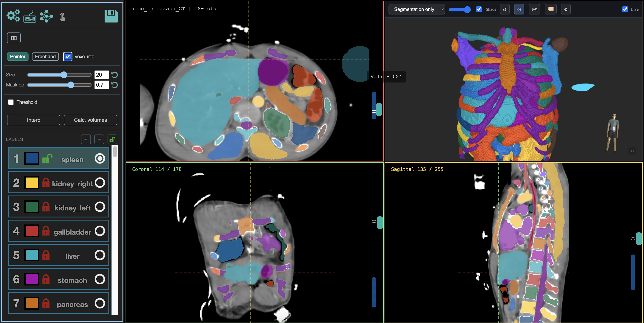Click the 'Coronal 114 / 178' label
644x323 pixels.
click(x=157, y=169)
